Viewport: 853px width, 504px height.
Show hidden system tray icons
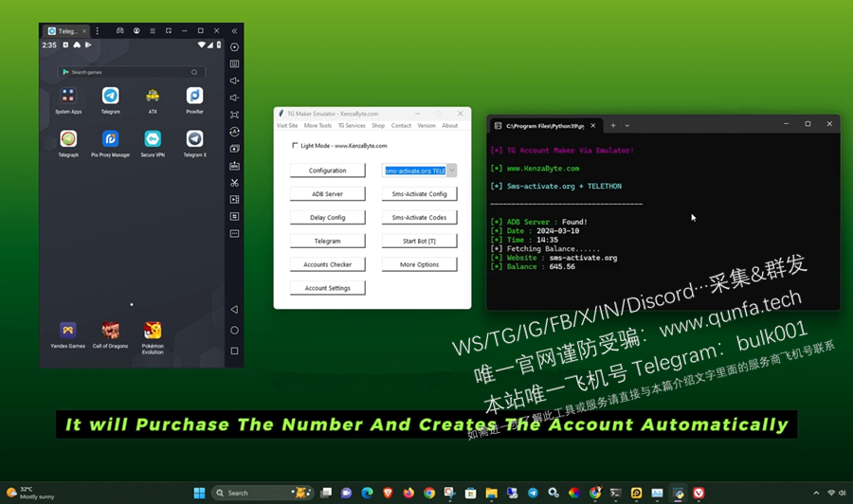pos(816,494)
